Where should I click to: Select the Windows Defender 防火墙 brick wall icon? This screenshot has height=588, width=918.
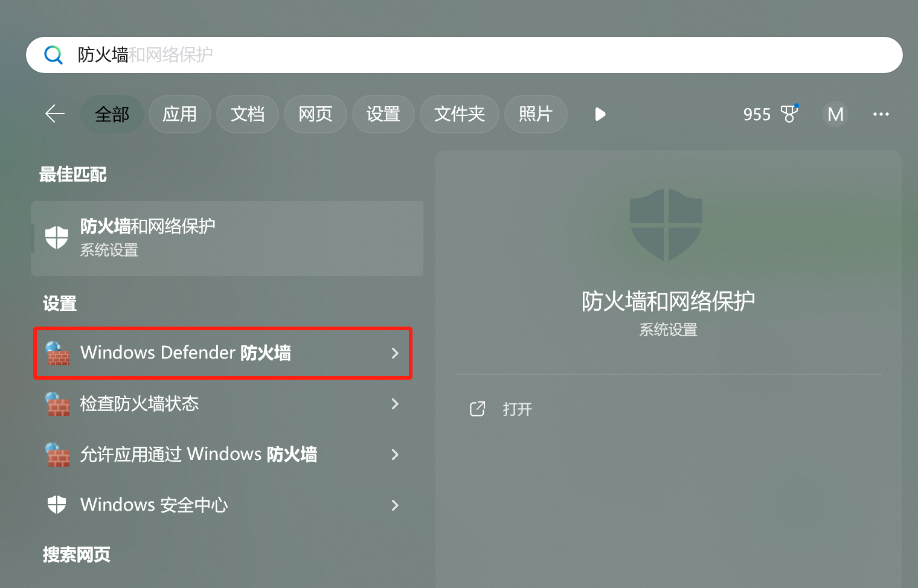[57, 353]
